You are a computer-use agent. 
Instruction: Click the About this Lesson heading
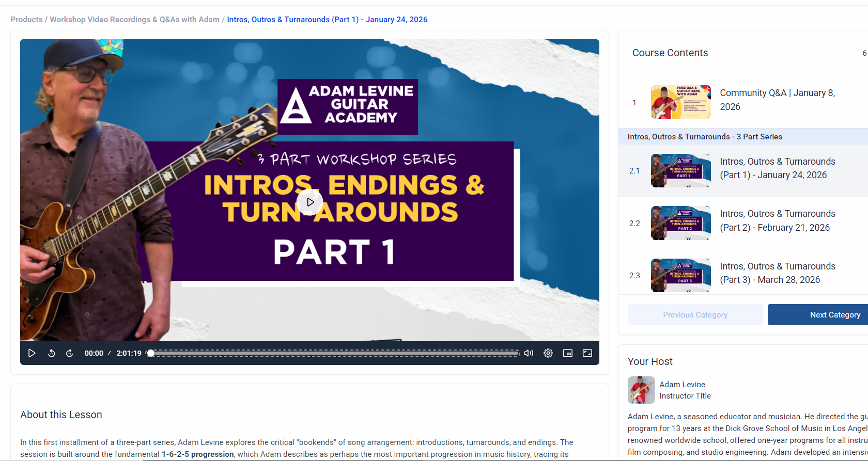point(61,415)
